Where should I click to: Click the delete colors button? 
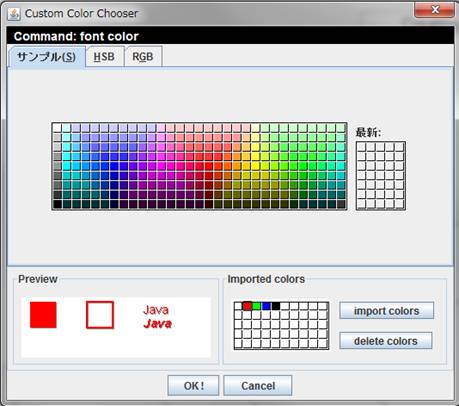click(386, 341)
